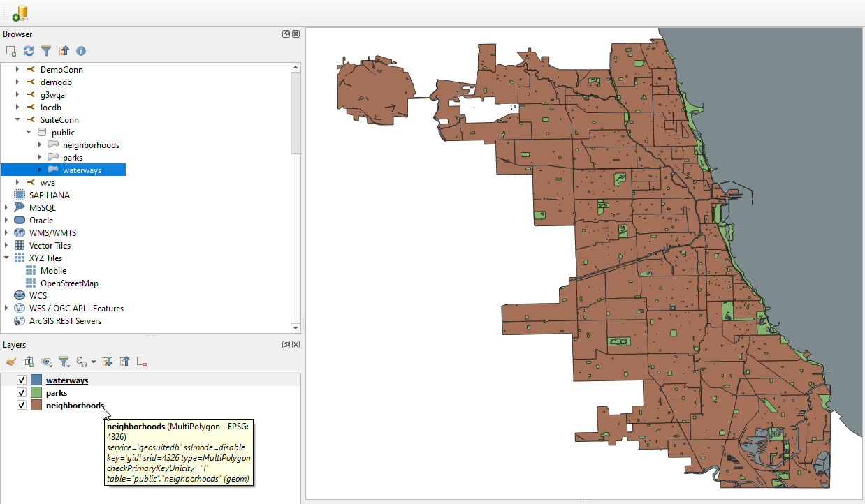Viewport: 865px width, 504px height.
Task: Toggle visibility of the neighborhoods layer
Action: click(22, 405)
